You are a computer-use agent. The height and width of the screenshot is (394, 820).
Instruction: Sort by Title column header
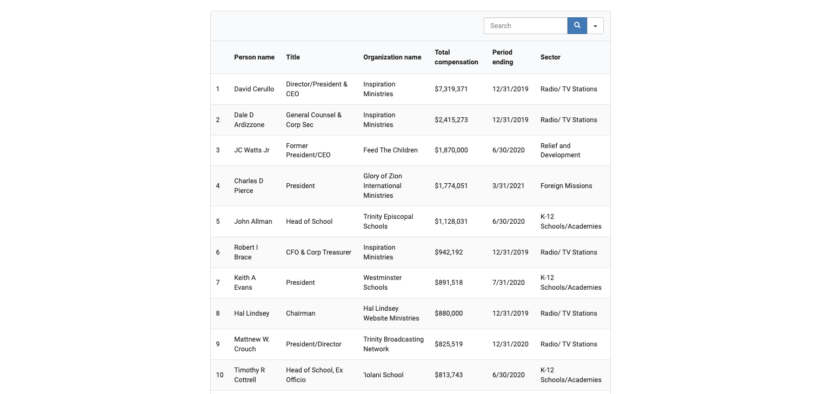(293, 57)
